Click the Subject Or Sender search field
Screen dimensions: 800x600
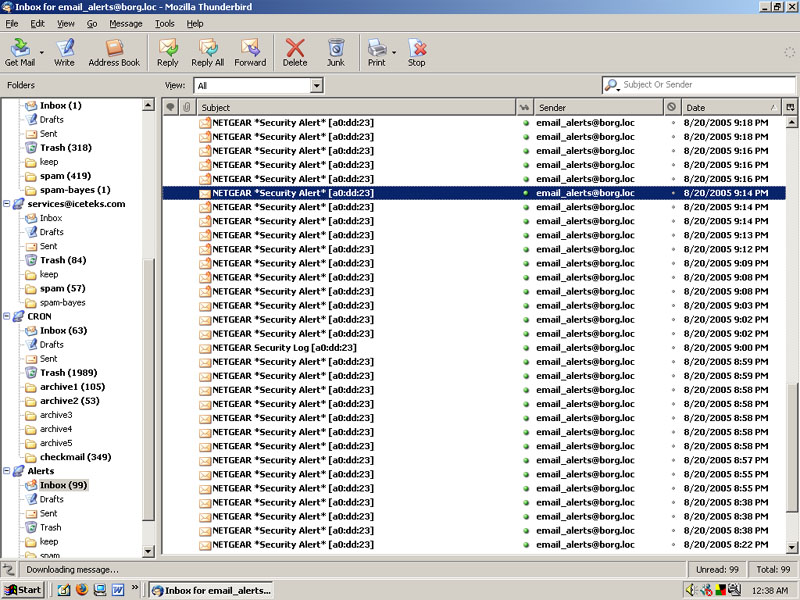pos(699,85)
